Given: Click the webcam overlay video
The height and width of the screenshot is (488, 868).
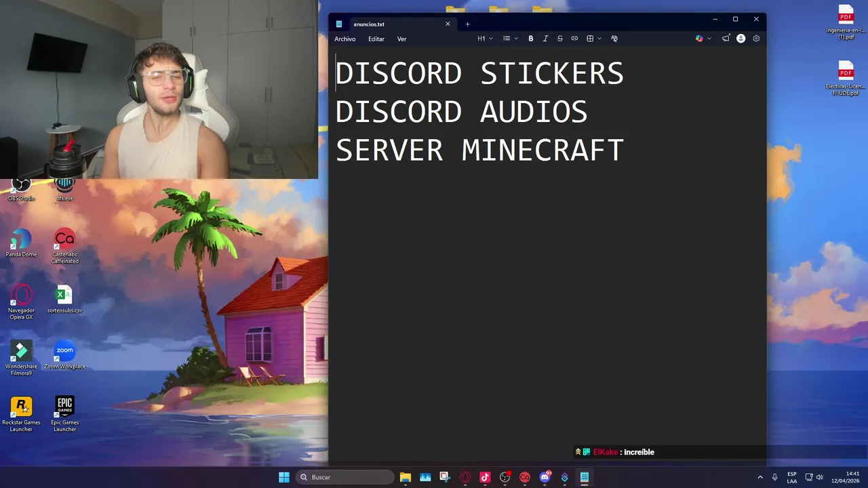Looking at the screenshot, I should click(159, 89).
